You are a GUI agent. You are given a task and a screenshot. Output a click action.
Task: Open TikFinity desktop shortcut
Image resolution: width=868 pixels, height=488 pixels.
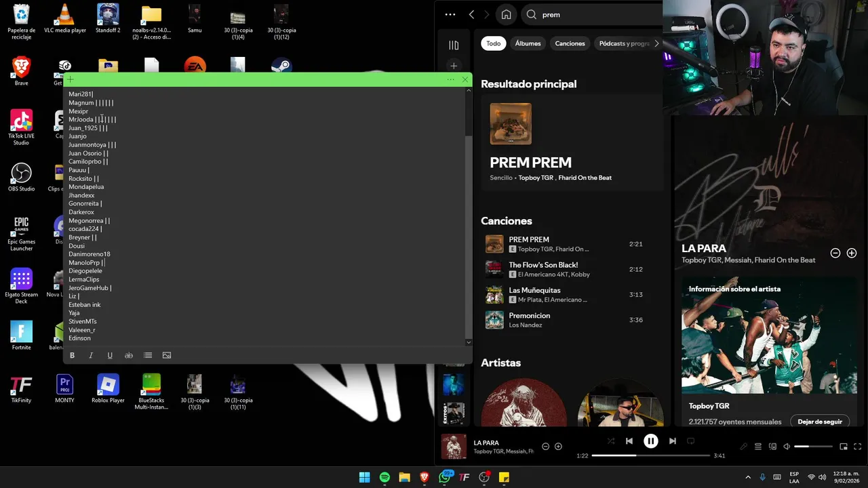click(21, 389)
